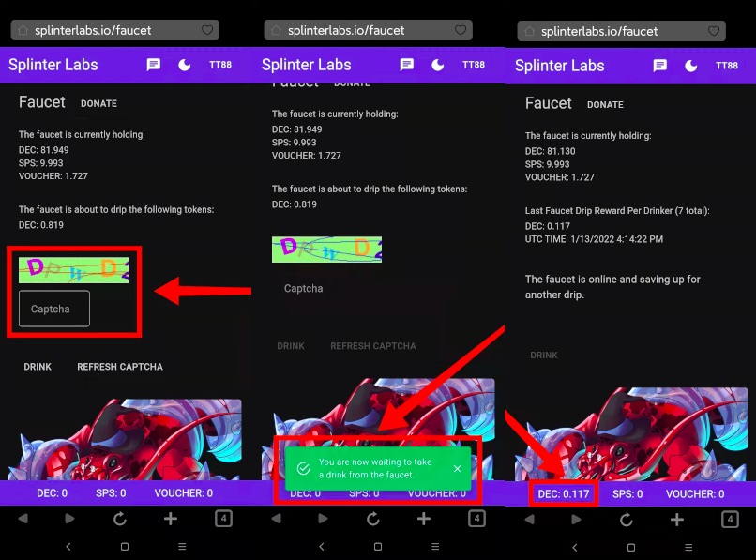Viewport: 756px width, 560px height.
Task: Open tab switcher on the DEC 81.130 page
Action: click(x=730, y=520)
